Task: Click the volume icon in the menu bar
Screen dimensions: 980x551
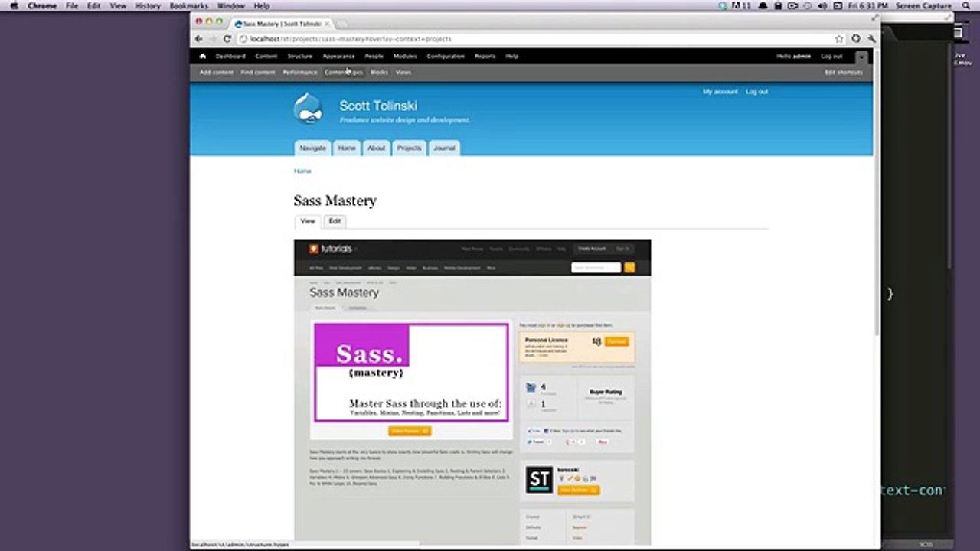Action: 822,5
